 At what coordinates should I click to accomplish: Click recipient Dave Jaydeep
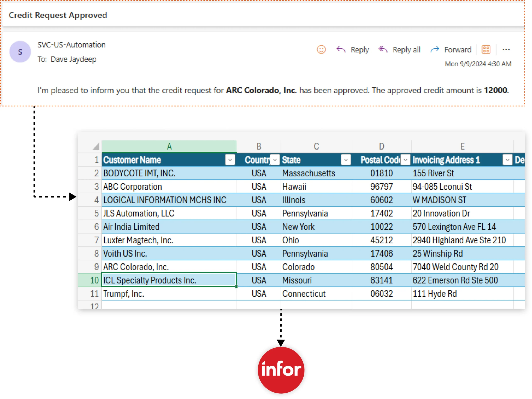coord(73,59)
